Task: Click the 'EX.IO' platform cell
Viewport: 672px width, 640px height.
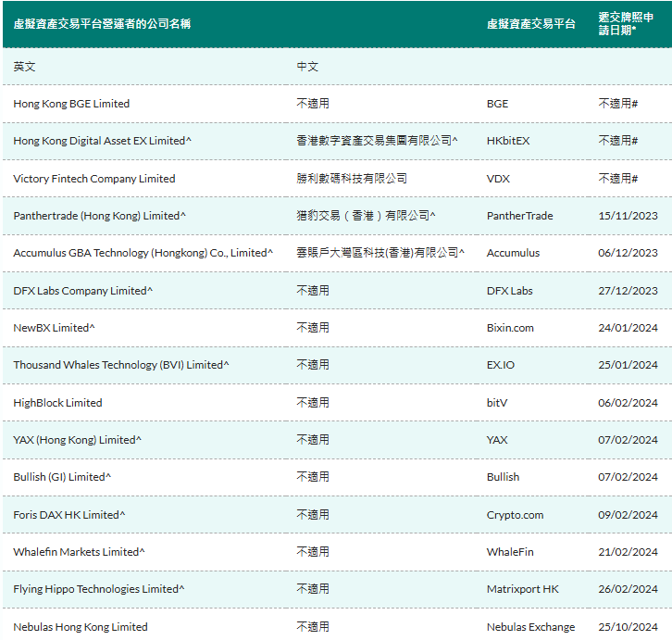Action: click(501, 365)
